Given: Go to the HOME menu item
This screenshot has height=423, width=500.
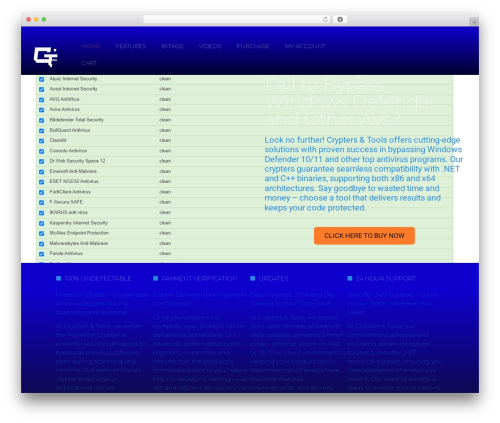Looking at the screenshot, I should pyautogui.click(x=91, y=46).
